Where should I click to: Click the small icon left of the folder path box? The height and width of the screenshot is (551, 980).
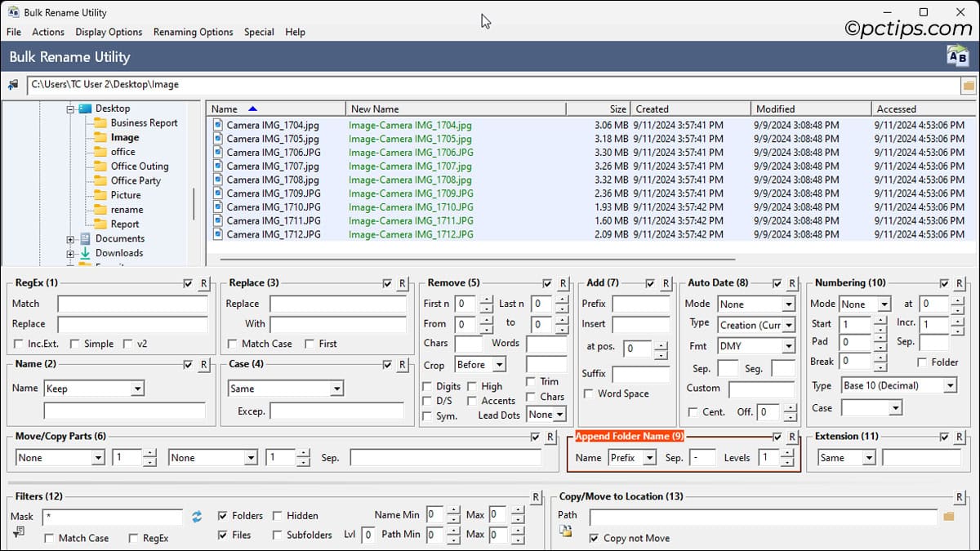(x=13, y=84)
